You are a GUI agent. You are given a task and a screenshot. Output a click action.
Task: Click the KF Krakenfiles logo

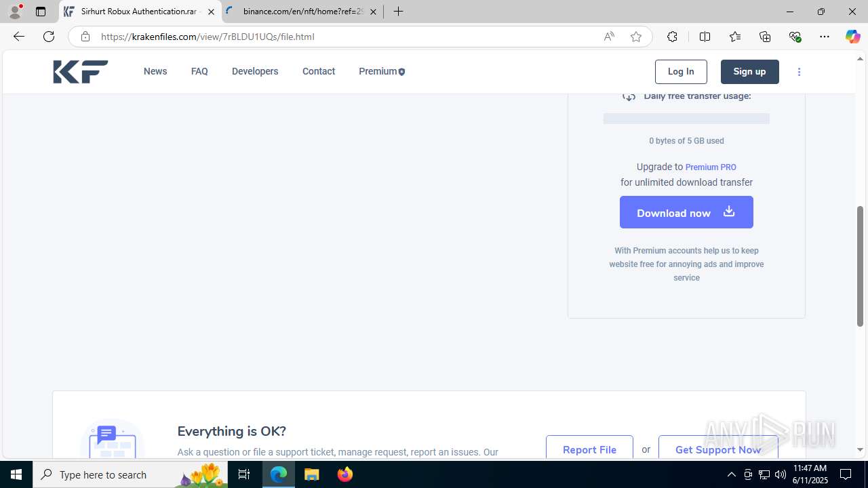click(x=81, y=72)
